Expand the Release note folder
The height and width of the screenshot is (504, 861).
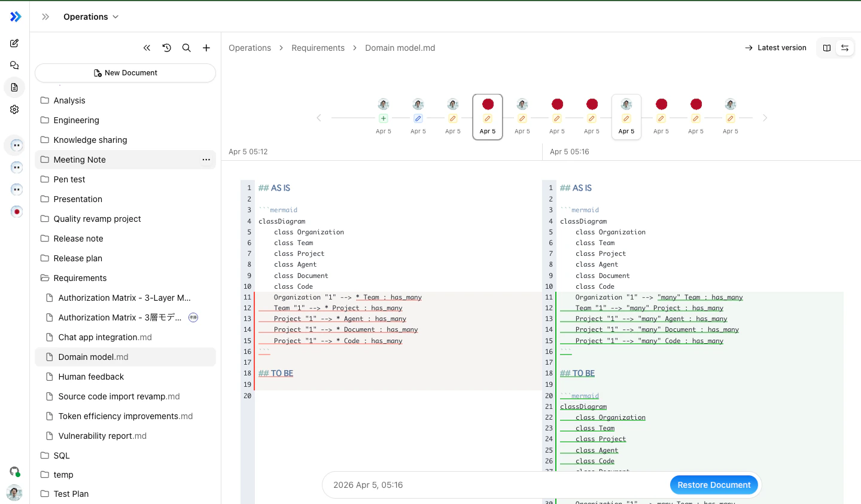click(x=125, y=239)
